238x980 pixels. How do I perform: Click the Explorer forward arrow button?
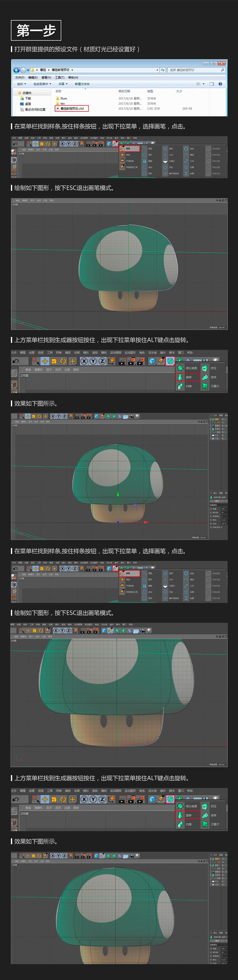click(24, 70)
